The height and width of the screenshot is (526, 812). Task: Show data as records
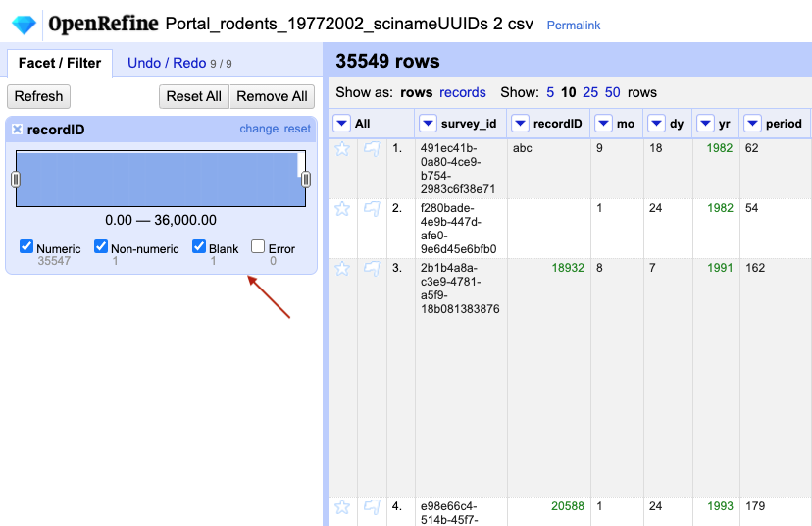tap(463, 93)
